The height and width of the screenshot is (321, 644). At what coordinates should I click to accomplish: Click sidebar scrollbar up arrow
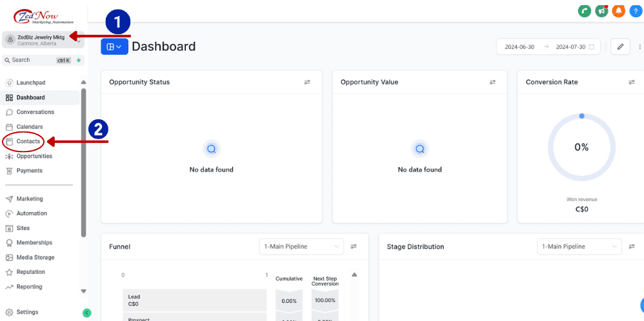point(84,82)
